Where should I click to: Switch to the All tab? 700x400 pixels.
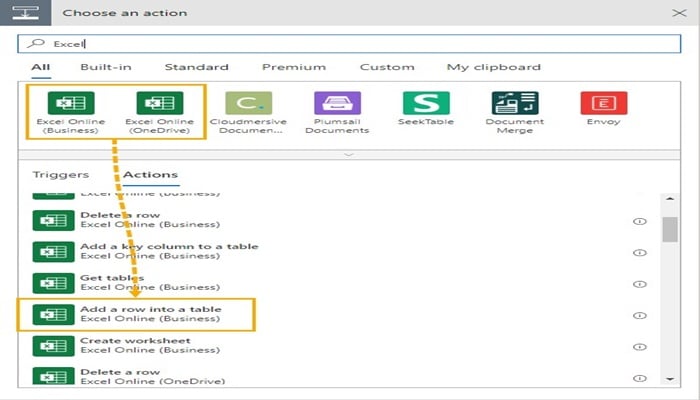point(41,67)
